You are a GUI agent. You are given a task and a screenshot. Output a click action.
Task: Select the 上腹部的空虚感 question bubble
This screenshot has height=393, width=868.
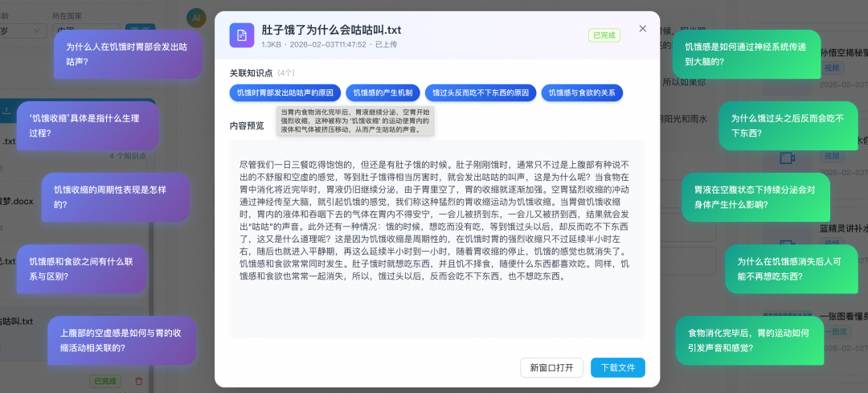click(121, 340)
